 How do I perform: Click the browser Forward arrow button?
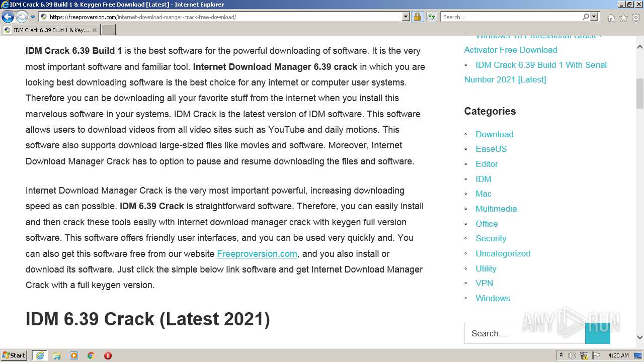[x=22, y=17]
